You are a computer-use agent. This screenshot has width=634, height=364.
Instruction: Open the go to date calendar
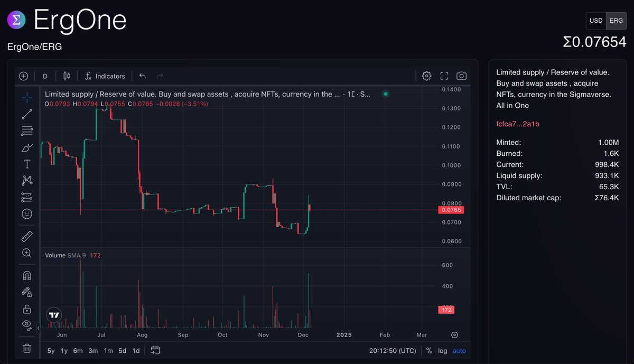tap(155, 350)
